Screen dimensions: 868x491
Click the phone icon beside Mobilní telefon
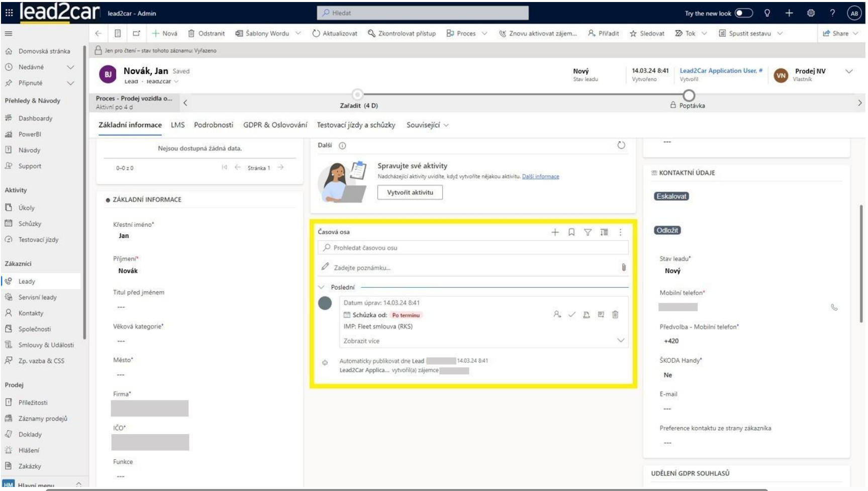point(834,307)
